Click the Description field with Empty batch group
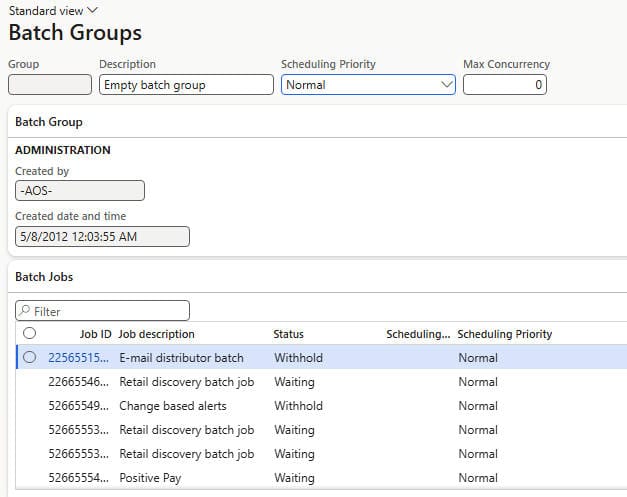The width and height of the screenshot is (627, 497). coord(186,84)
